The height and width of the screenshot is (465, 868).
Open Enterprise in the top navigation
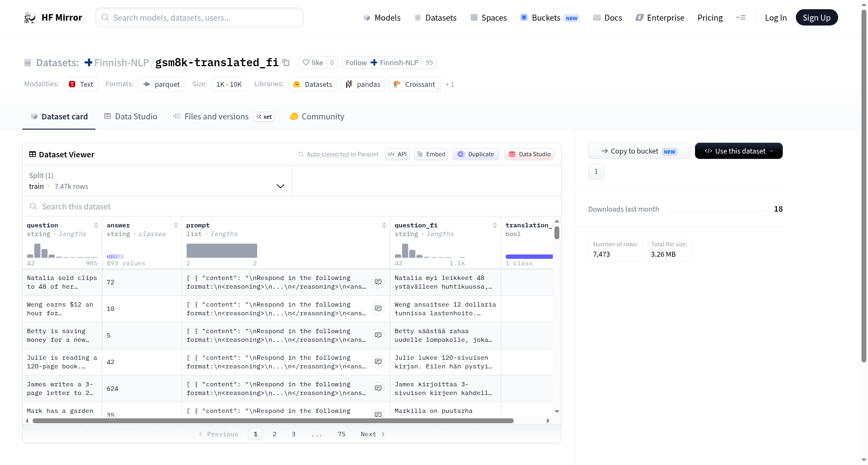click(660, 18)
